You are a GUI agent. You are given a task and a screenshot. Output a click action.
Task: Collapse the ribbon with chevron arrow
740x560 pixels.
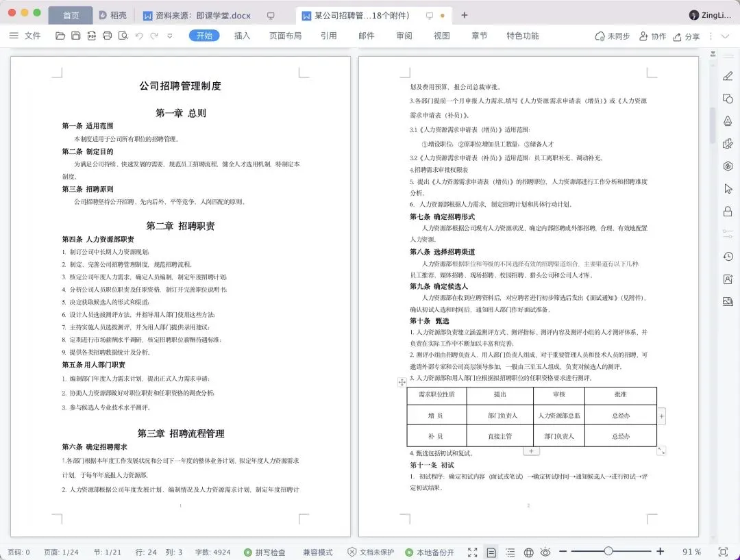tap(726, 36)
